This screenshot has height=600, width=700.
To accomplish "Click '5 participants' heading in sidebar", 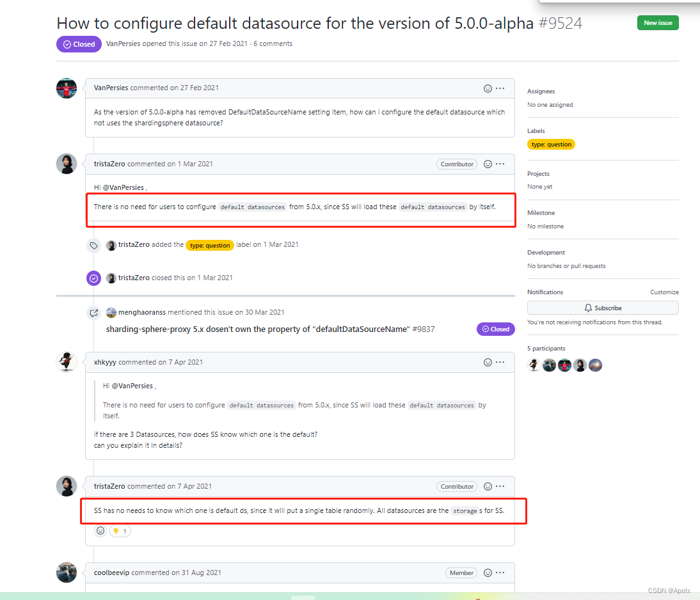I will (x=546, y=348).
